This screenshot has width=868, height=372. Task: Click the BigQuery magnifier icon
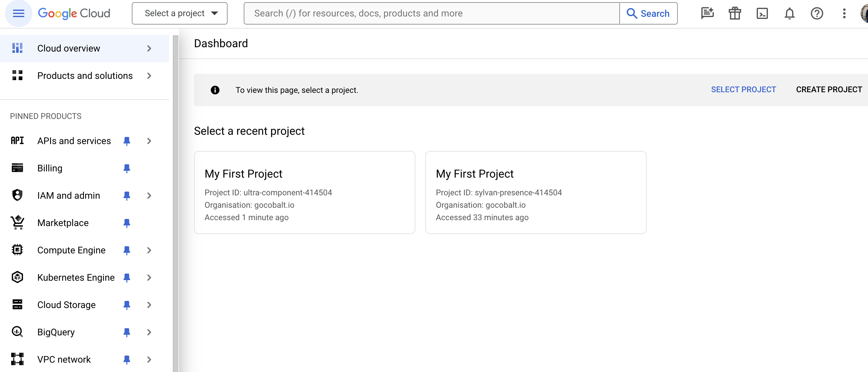(x=17, y=332)
